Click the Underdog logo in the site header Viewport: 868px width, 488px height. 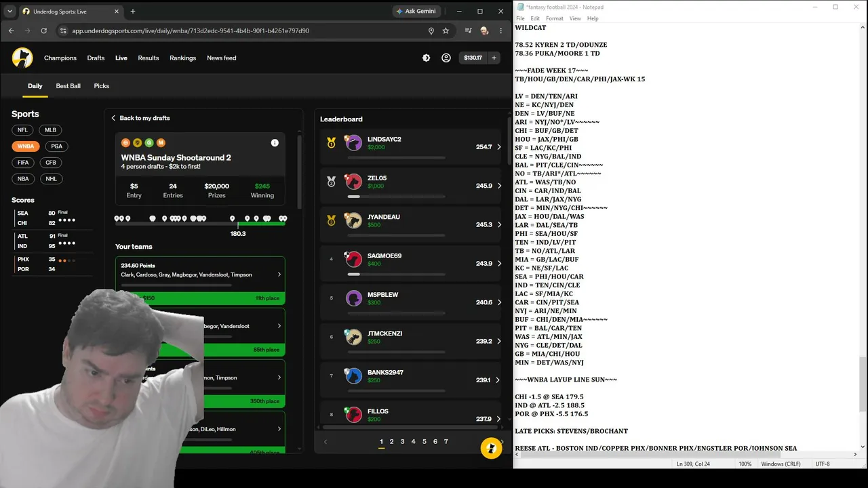pos(22,58)
